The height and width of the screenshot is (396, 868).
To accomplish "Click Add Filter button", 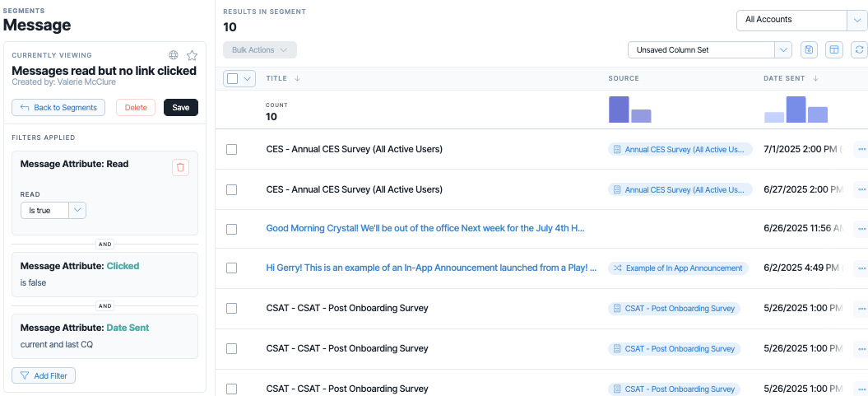I will pos(44,375).
